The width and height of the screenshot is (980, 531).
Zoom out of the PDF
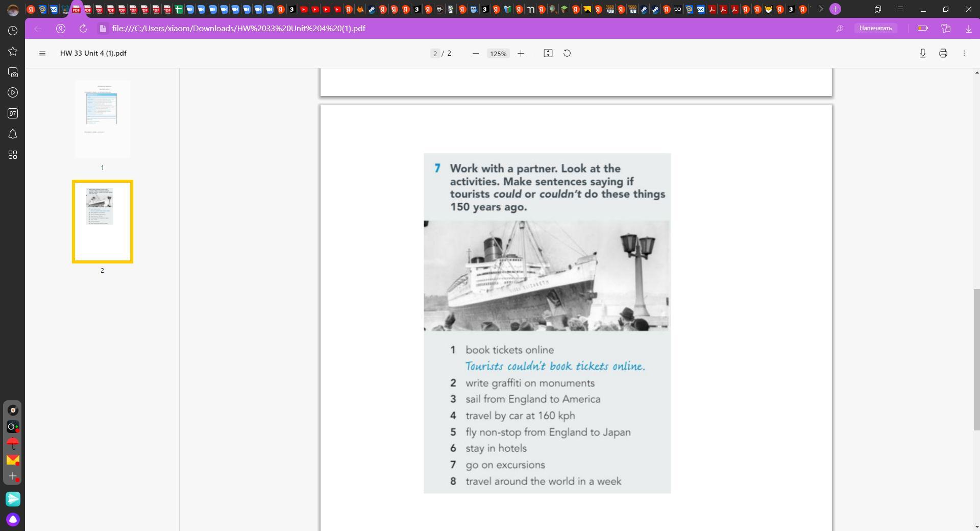pyautogui.click(x=476, y=53)
